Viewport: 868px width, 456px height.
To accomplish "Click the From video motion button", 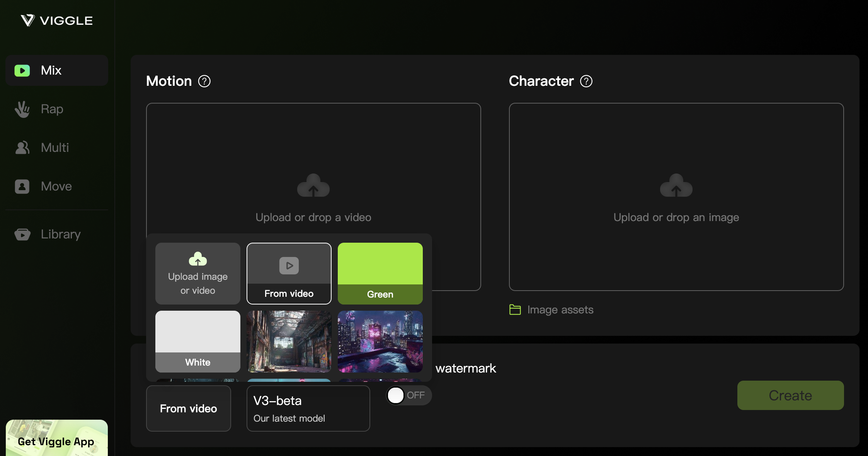I will point(289,273).
